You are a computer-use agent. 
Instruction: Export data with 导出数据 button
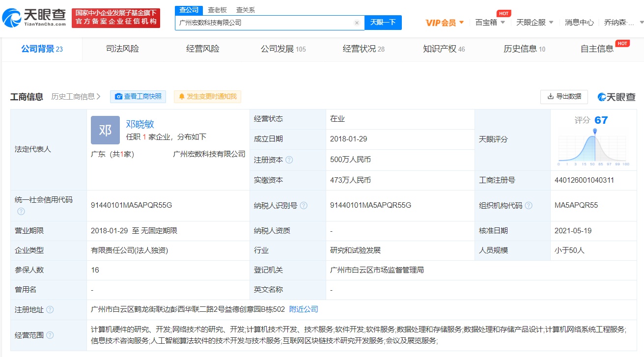click(564, 97)
